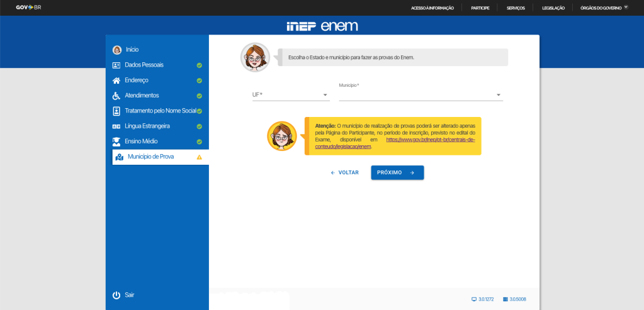The height and width of the screenshot is (310, 644).
Task: Click Sair to log out
Action: pyautogui.click(x=129, y=296)
